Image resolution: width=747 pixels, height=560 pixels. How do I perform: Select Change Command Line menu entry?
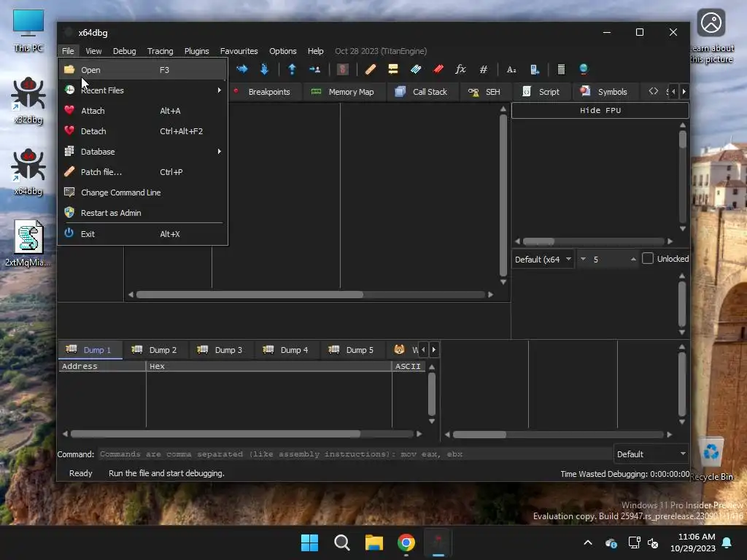tap(142, 192)
